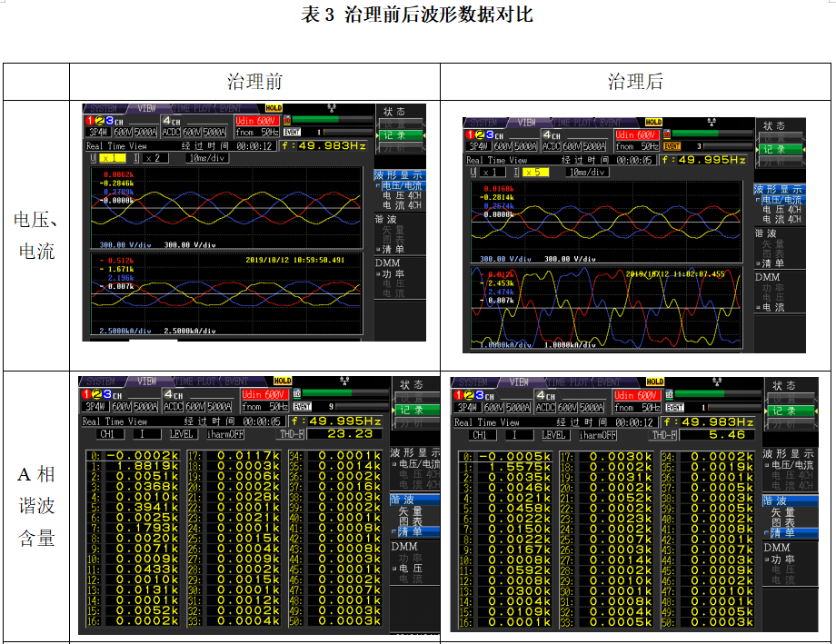
Task: Open the CH1 channel selector
Action: 108,433
